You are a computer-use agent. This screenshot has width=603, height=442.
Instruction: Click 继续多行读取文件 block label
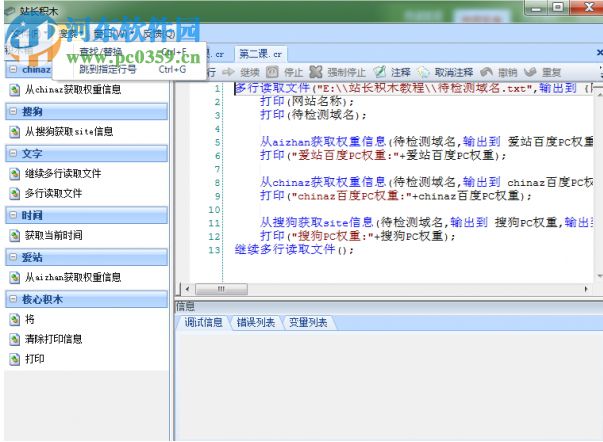point(63,174)
